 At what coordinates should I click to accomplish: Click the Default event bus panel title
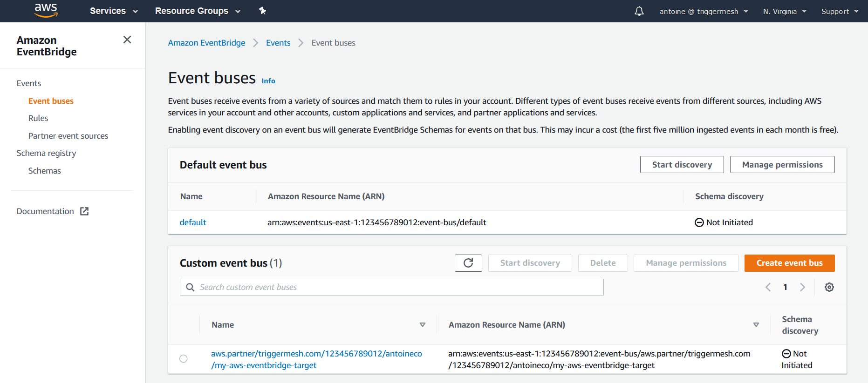pos(223,165)
